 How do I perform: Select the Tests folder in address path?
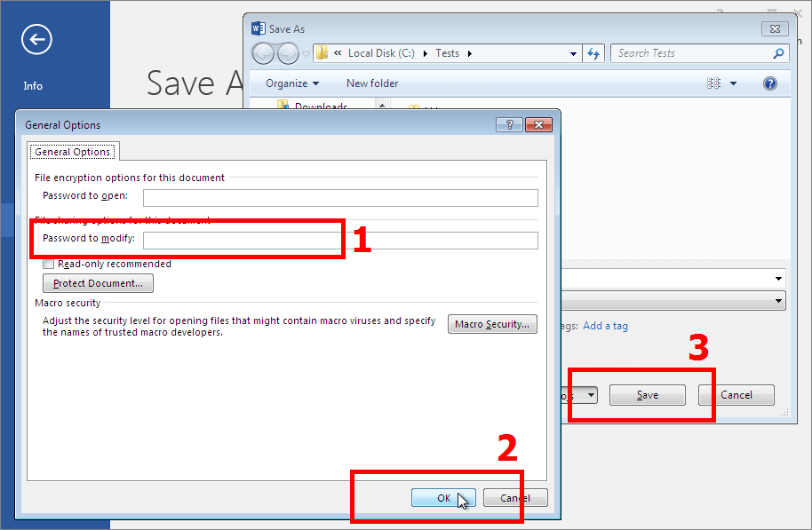(x=447, y=53)
